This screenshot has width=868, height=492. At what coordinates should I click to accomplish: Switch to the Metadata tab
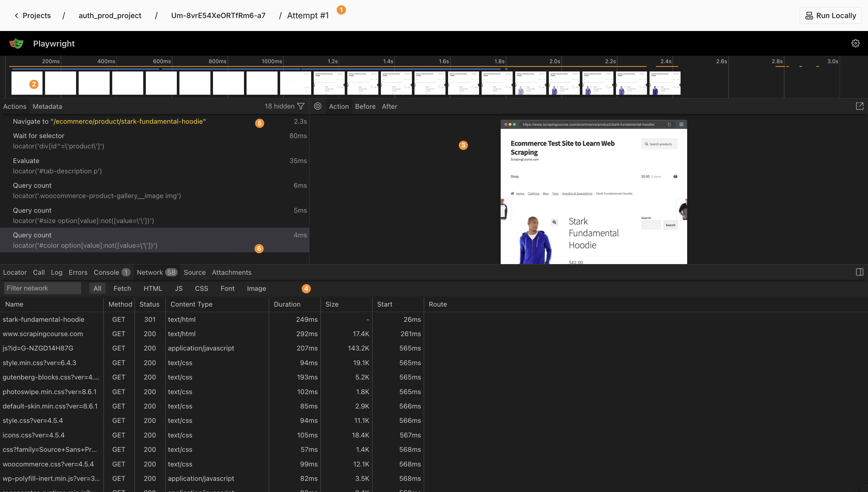point(47,106)
